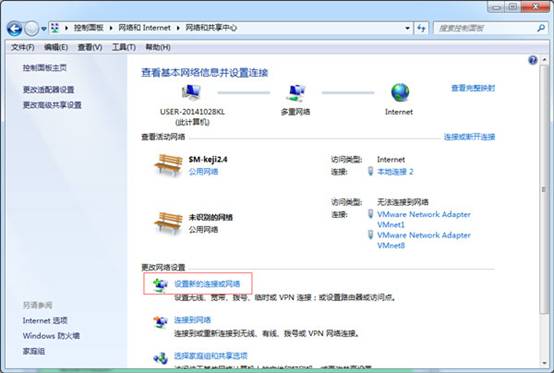Click 公用网络 link under SM-keji2.4

(203, 172)
